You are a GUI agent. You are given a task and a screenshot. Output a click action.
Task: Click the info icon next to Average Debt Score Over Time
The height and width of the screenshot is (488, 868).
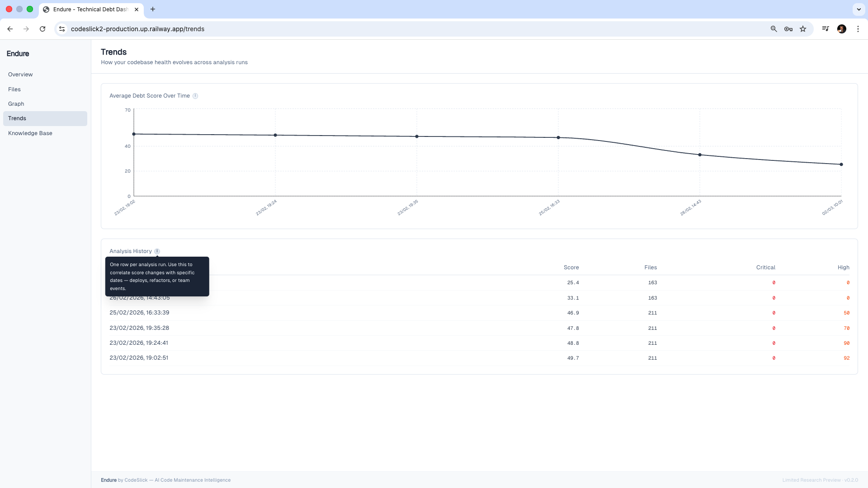[195, 95]
